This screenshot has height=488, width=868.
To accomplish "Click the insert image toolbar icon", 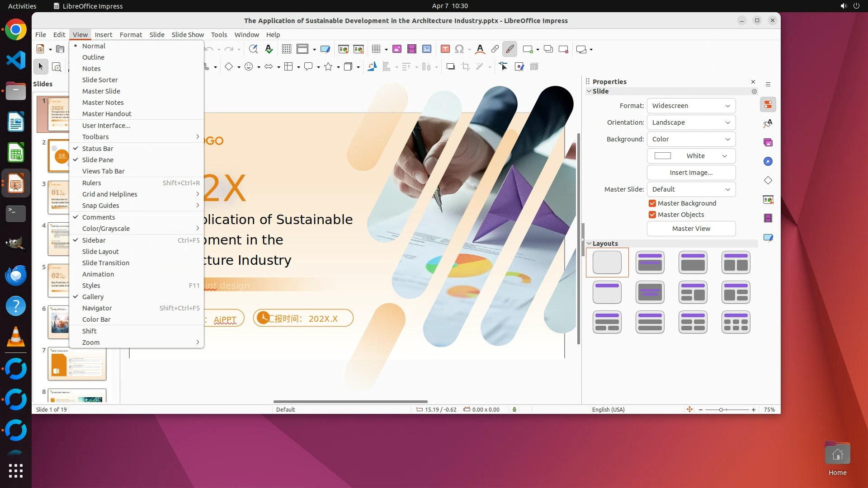I will tap(397, 49).
